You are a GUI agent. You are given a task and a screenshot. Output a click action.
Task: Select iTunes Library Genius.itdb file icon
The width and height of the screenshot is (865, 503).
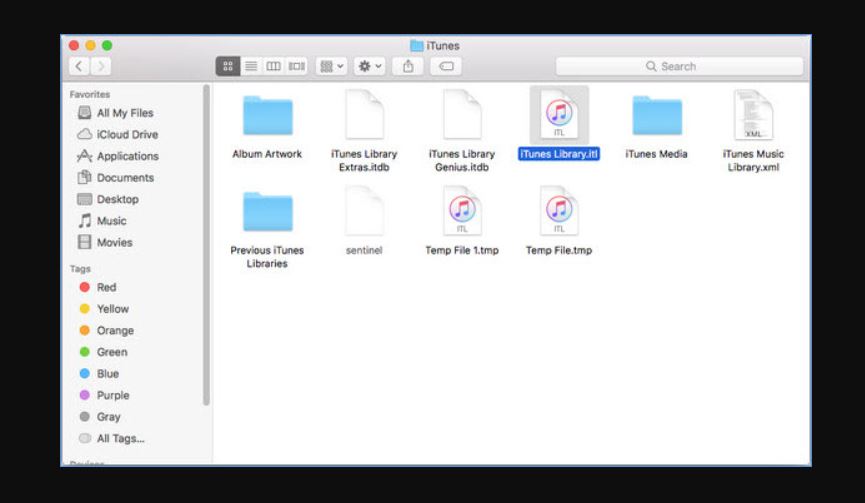tap(462, 115)
